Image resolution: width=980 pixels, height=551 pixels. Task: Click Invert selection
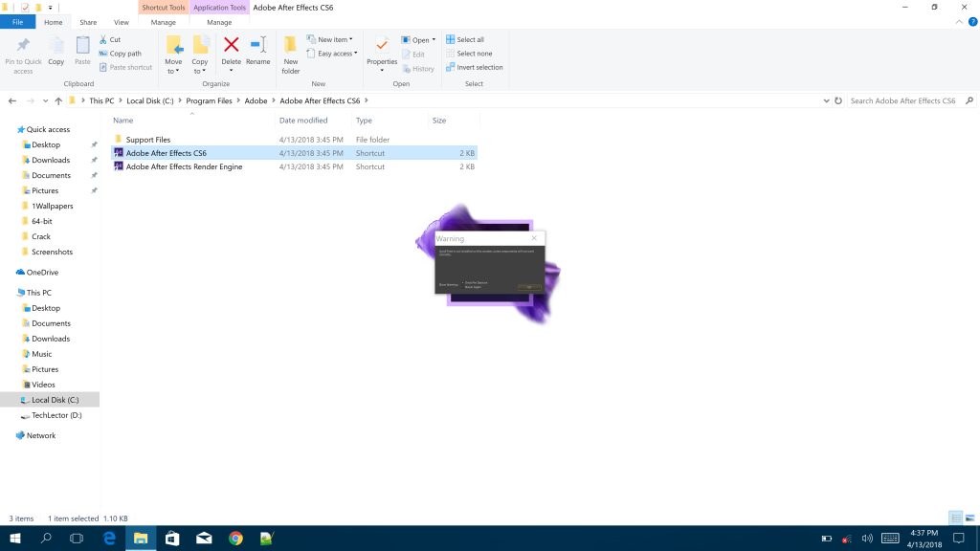475,67
